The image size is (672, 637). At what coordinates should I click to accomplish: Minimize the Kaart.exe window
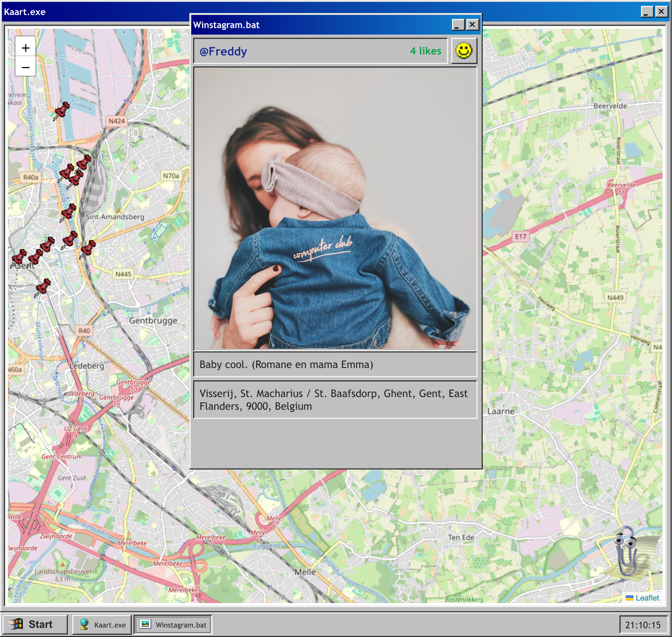[x=647, y=12]
